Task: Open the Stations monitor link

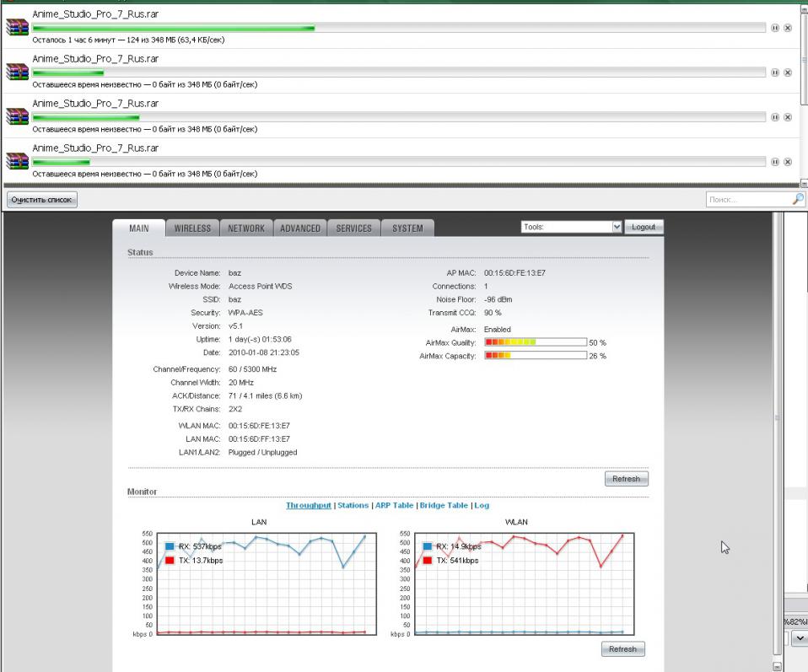Action: coord(353,506)
